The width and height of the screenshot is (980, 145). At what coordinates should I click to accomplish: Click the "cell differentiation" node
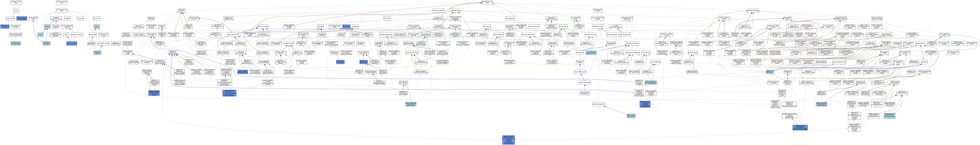(x=598, y=27)
